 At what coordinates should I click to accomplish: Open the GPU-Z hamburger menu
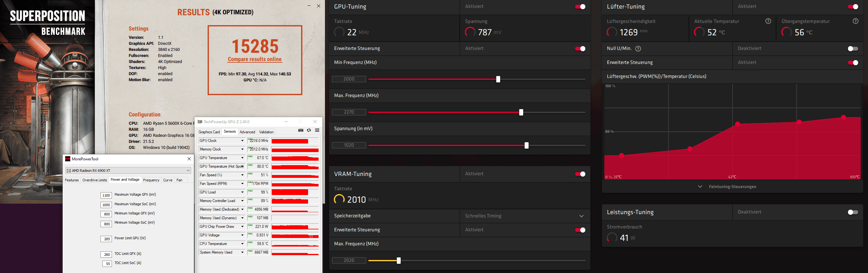tap(317, 130)
